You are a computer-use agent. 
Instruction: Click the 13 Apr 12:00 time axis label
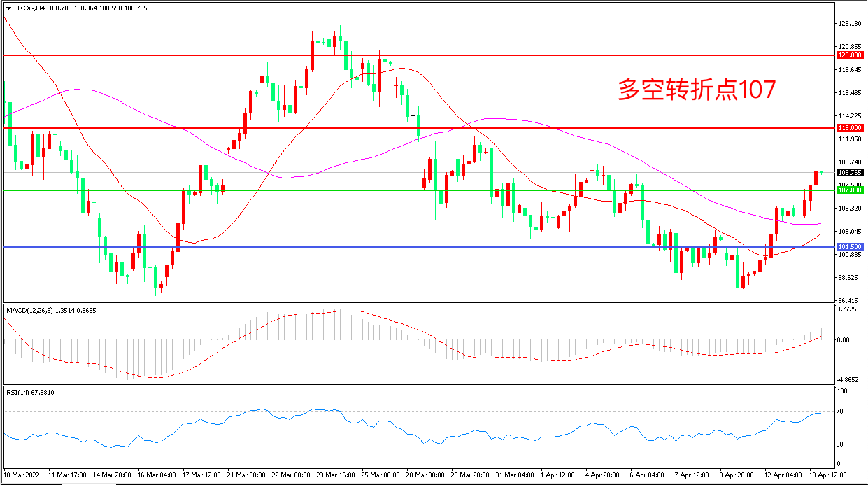point(828,475)
